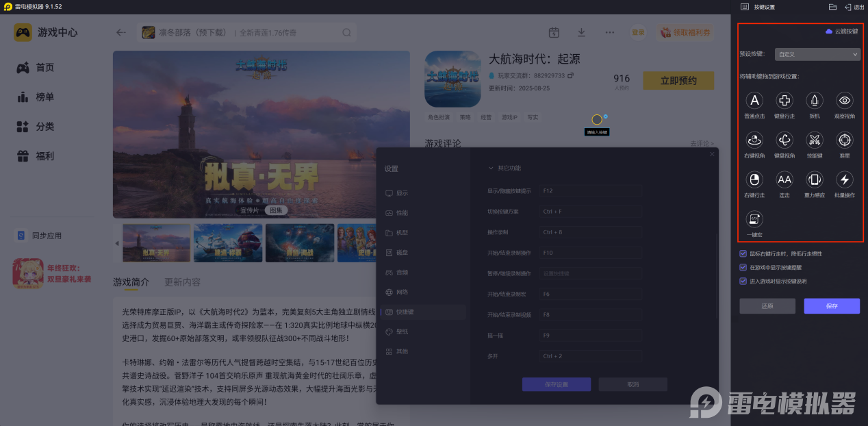Pick the 扳机 trigger key icon

815,101
